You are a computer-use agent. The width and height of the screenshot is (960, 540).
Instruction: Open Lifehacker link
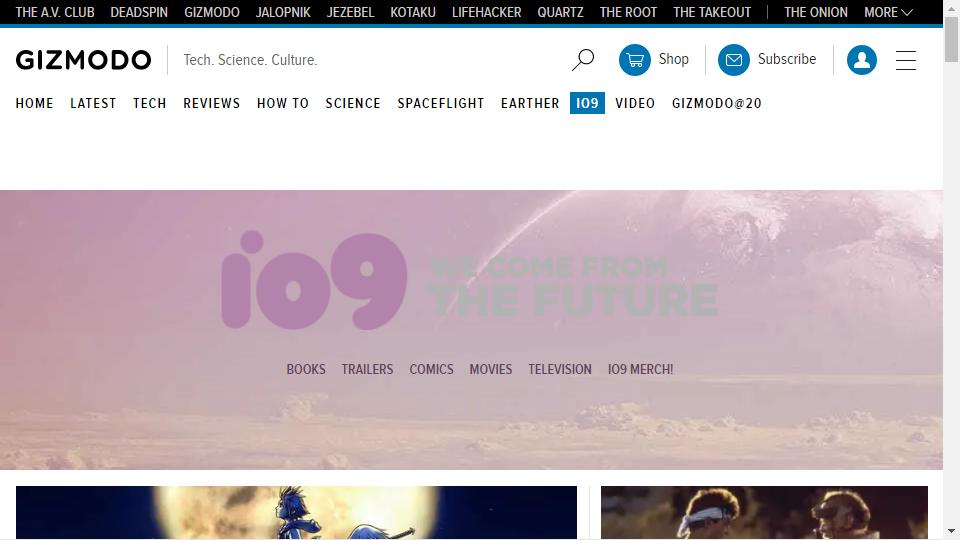tap(487, 12)
